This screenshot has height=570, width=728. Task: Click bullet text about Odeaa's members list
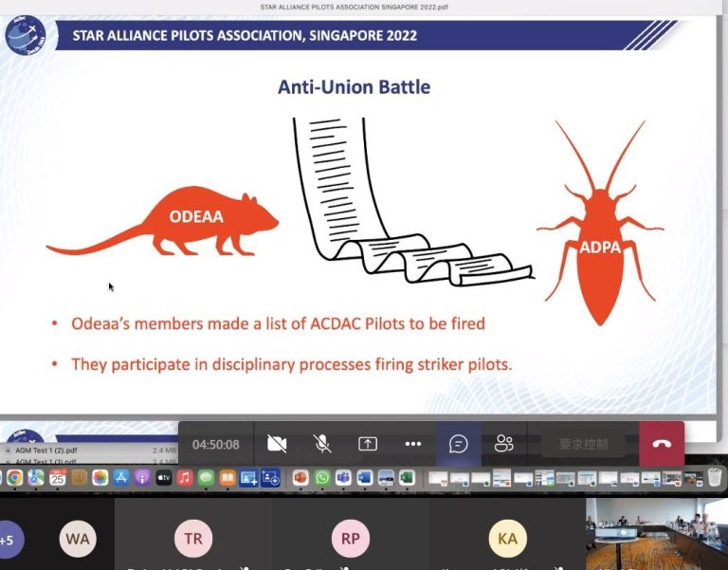[x=278, y=323]
